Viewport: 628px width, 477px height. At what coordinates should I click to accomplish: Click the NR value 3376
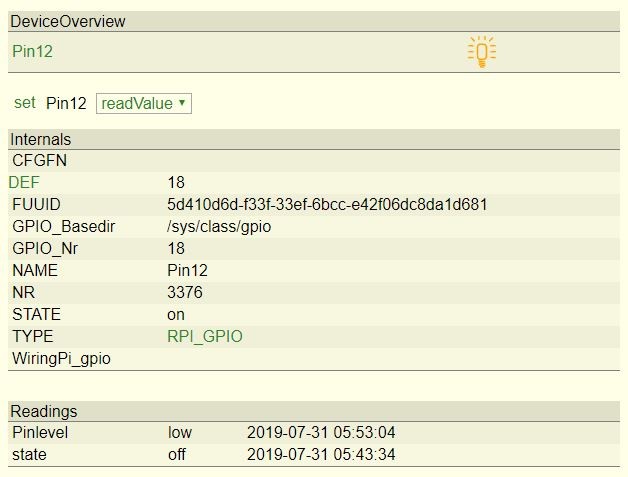184,292
